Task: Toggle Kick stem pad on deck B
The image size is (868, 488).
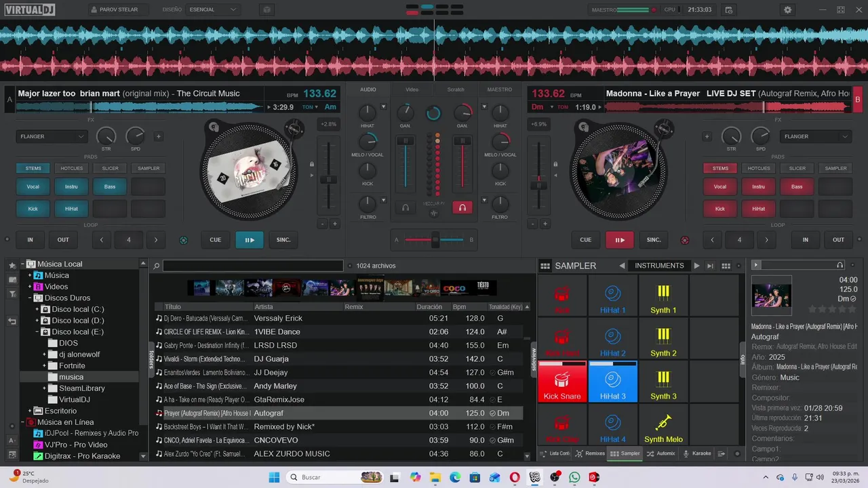Action: (720, 209)
